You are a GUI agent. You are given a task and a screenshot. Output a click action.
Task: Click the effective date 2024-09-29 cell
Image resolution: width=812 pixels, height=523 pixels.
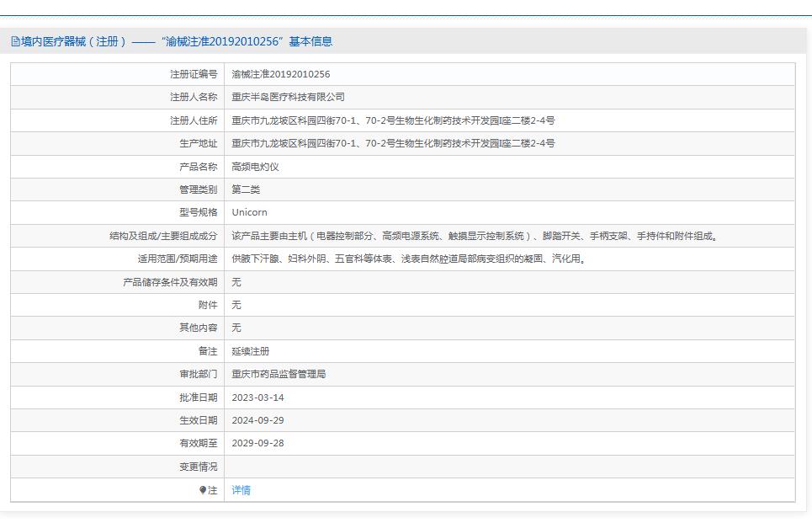257,420
